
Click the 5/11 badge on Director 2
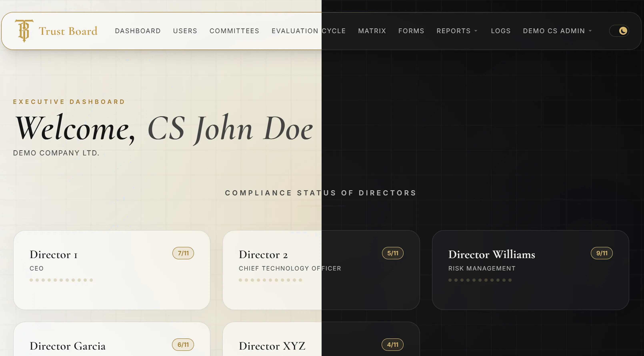[x=392, y=253]
